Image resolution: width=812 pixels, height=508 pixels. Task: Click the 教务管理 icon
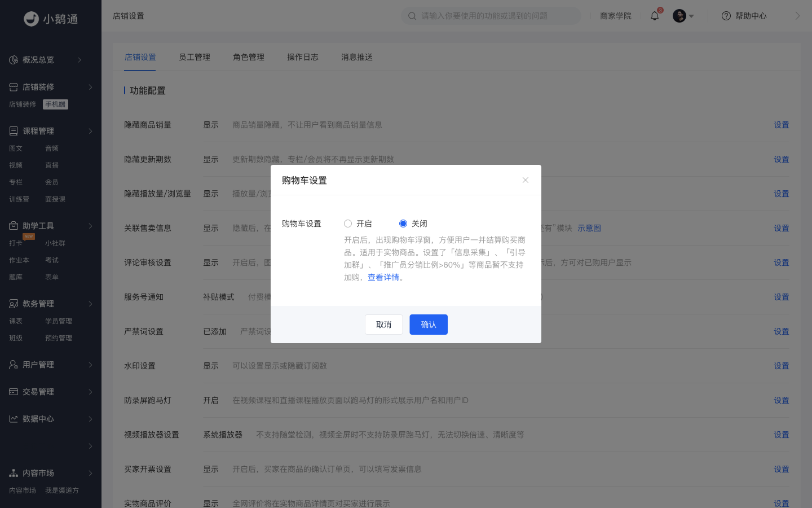14,304
